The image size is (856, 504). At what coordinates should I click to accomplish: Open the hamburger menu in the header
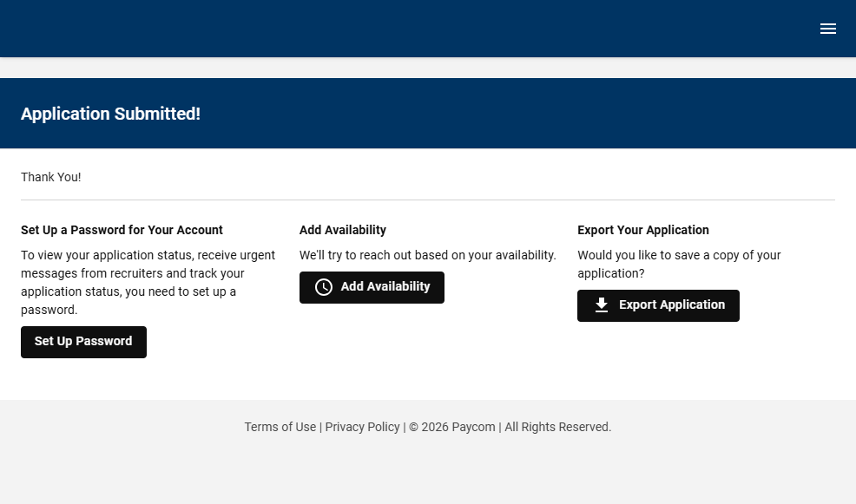[x=828, y=29]
